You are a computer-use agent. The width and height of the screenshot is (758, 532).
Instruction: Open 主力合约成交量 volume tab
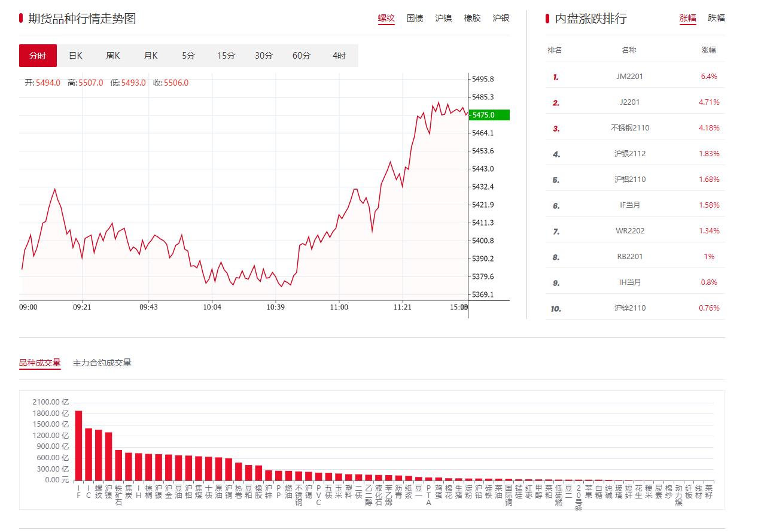(102, 363)
